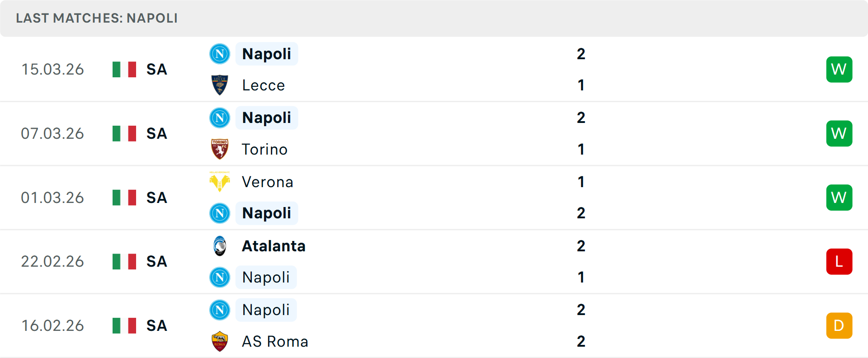Open the AS Roma team link

(275, 341)
